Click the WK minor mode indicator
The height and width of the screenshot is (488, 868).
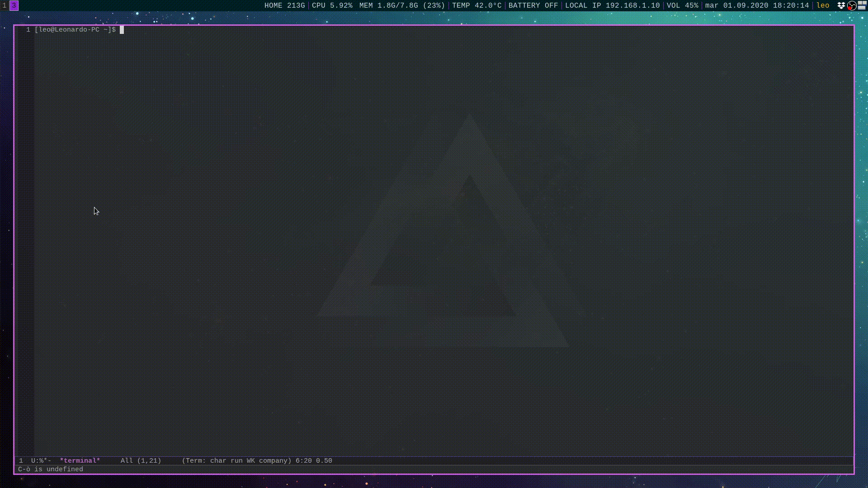(250, 461)
